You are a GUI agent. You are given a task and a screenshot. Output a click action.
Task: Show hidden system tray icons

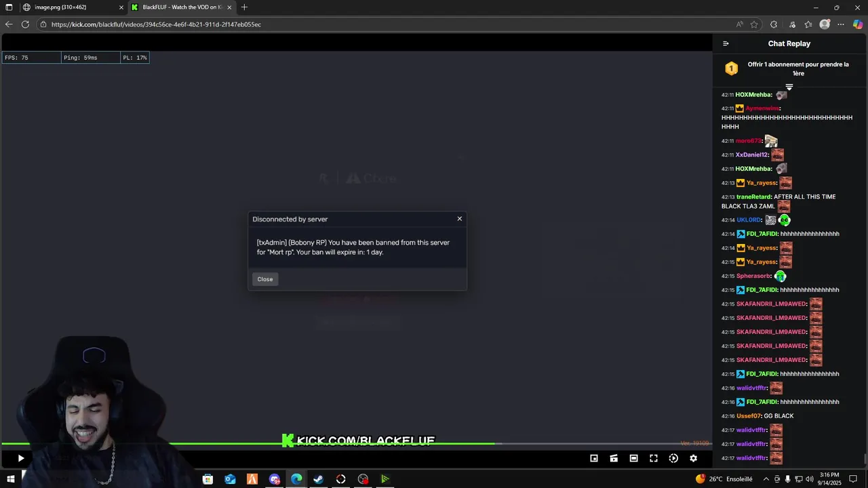[766, 479]
